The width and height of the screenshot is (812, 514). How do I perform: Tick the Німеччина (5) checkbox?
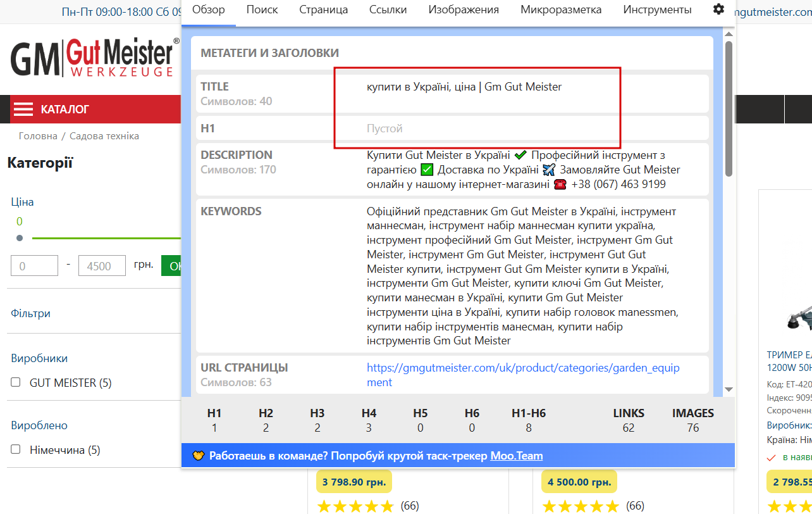[x=16, y=449]
